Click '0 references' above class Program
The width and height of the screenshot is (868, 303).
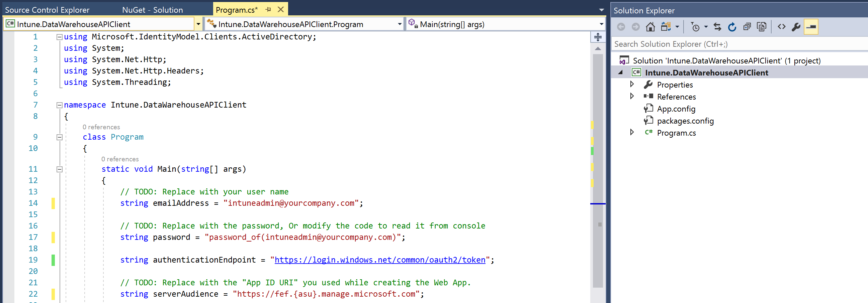tap(101, 127)
